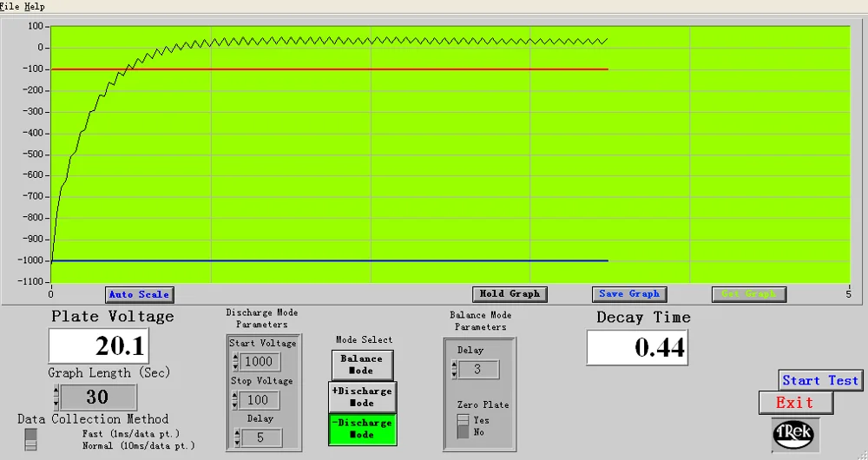Click the red Exit button
868x460 pixels.
[795, 403]
